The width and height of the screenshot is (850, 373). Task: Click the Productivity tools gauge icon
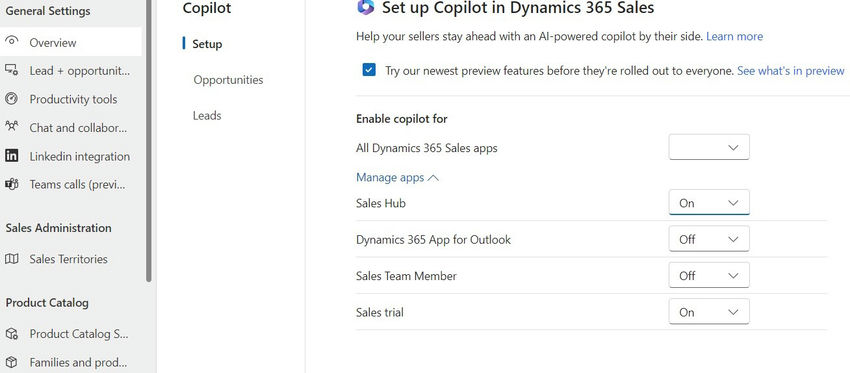pos(11,99)
